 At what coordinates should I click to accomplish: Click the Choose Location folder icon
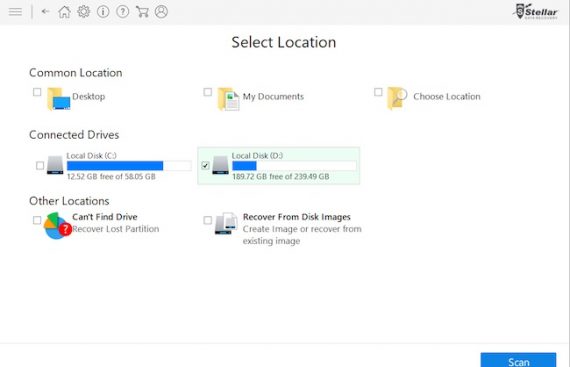(397, 98)
